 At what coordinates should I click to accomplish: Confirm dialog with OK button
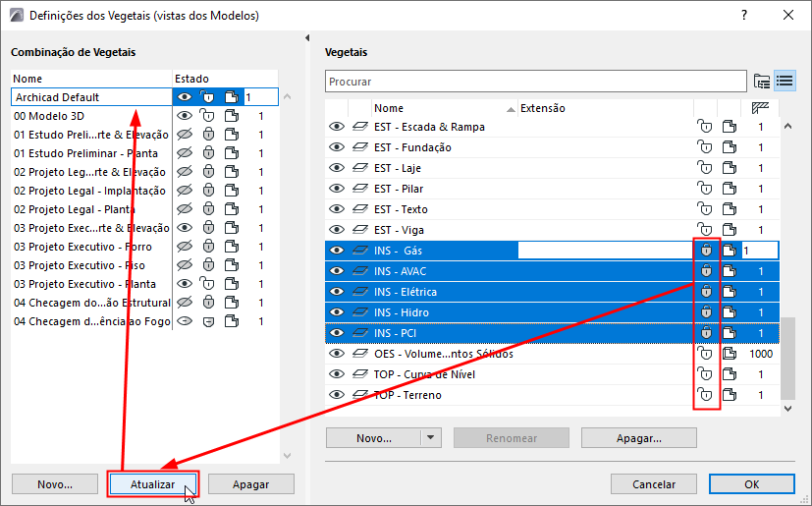[751, 484]
